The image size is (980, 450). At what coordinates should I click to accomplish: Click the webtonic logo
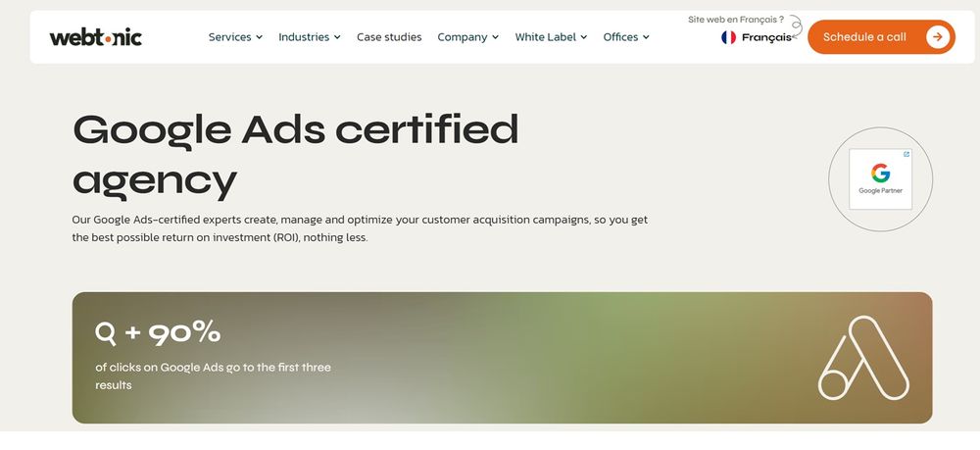(95, 37)
